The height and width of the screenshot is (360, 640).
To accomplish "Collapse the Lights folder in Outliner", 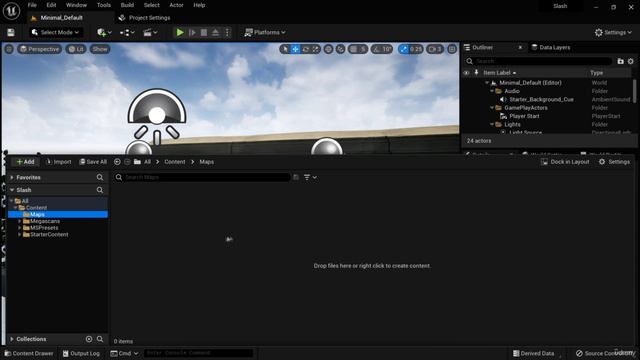I will [x=492, y=124].
